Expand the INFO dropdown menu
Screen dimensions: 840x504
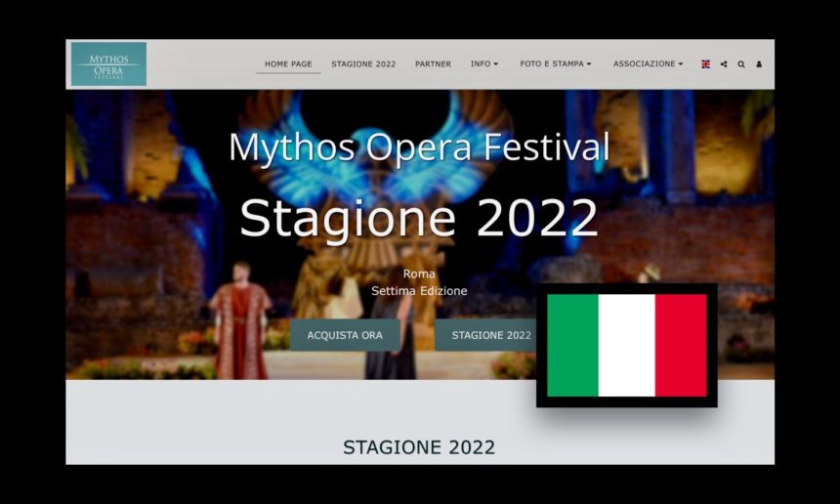click(x=484, y=63)
